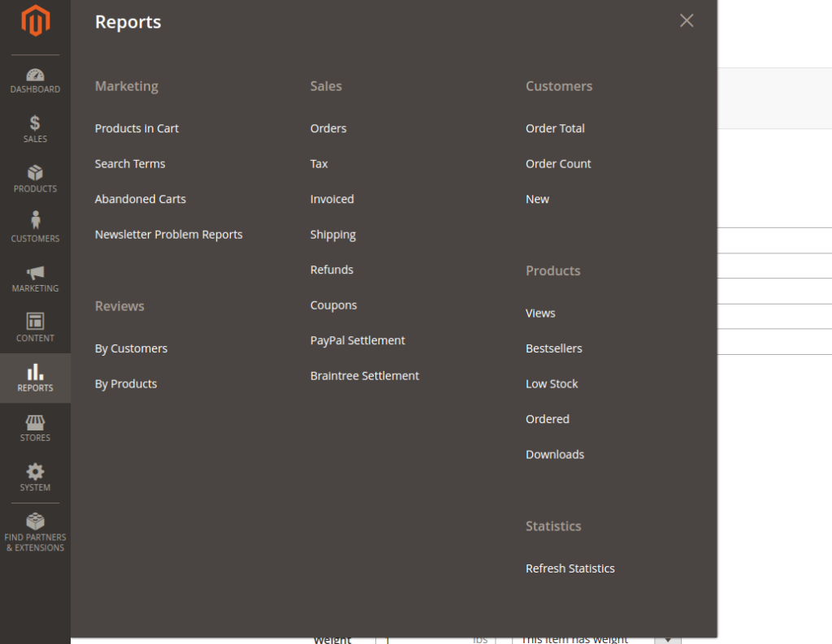832x644 pixels.
Task: Open Newsletter Problem Reports
Action: [169, 235]
